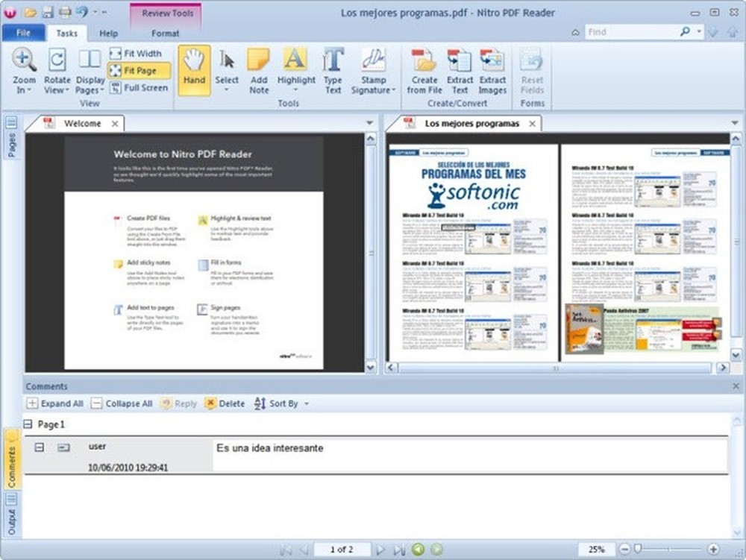The height and width of the screenshot is (560, 746).
Task: Click Expand All in Comments panel
Action: coord(55,403)
